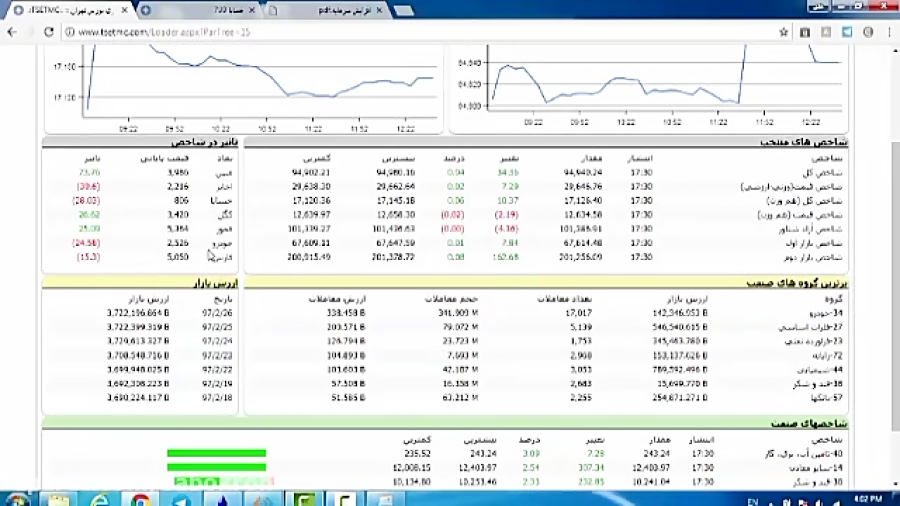Viewport: 900px width, 506px height.
Task: Open the 57-بانکها group link
Action: (x=827, y=398)
